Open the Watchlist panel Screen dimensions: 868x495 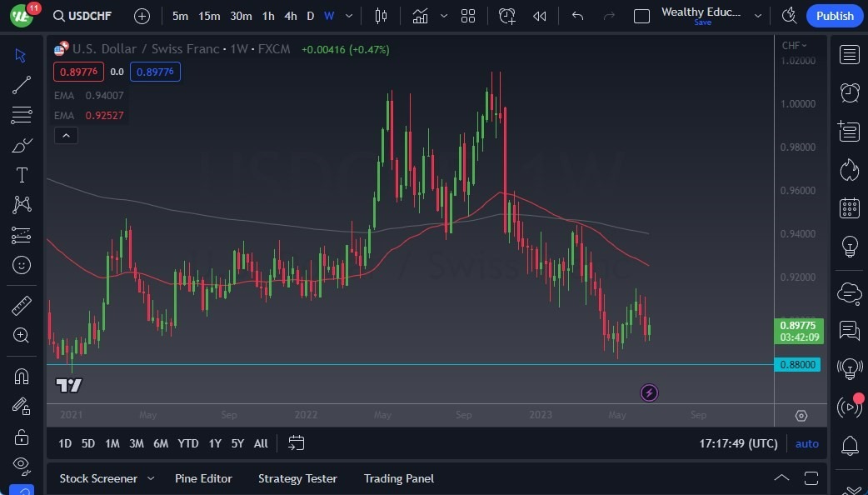coord(849,54)
